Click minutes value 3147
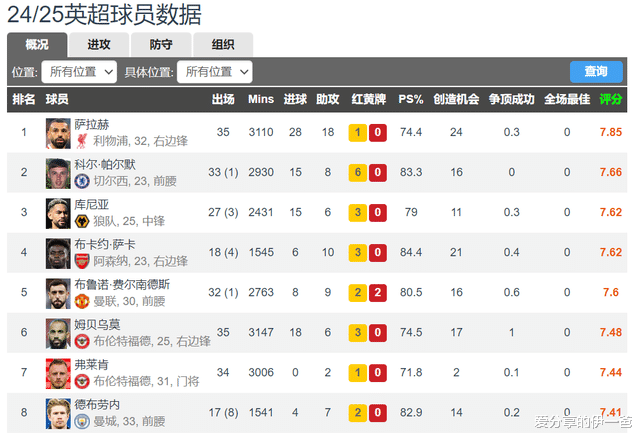 (261, 332)
